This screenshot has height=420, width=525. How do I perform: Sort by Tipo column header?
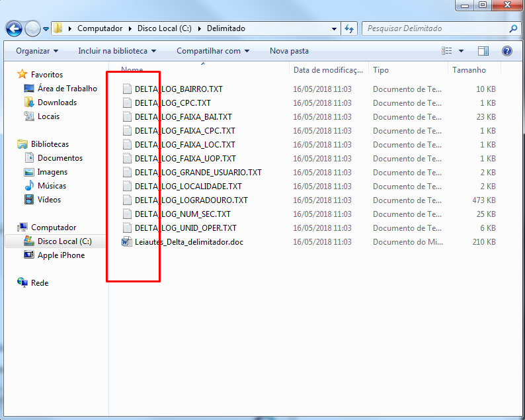pos(408,70)
